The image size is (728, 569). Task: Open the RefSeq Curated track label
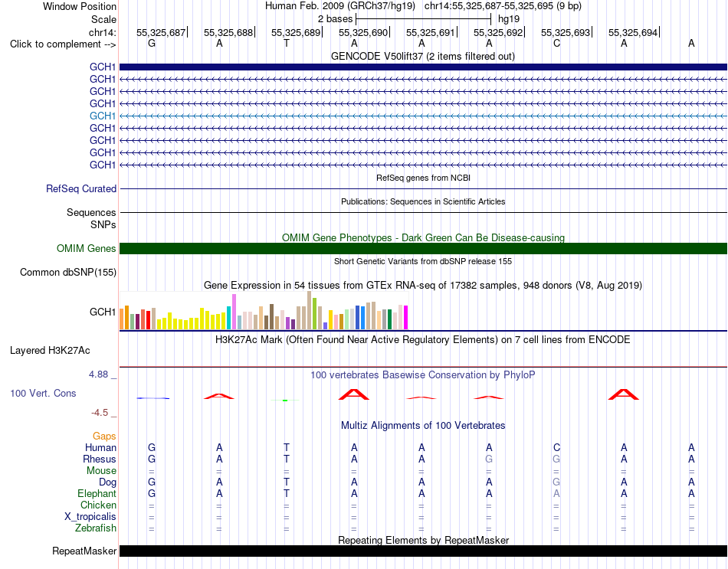pos(80,189)
